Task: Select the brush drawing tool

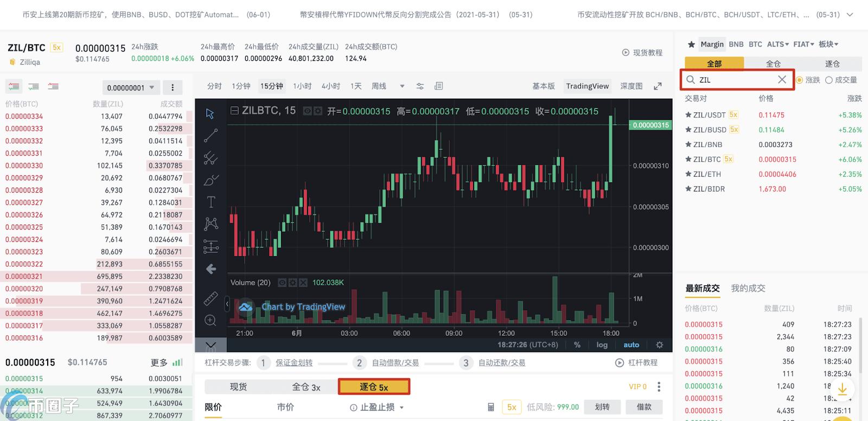Action: pos(211,180)
